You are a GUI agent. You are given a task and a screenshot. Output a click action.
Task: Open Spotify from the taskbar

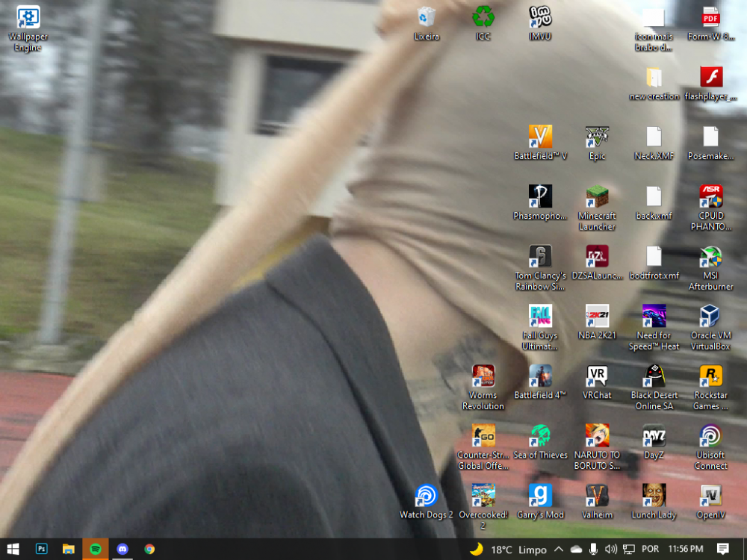95,549
